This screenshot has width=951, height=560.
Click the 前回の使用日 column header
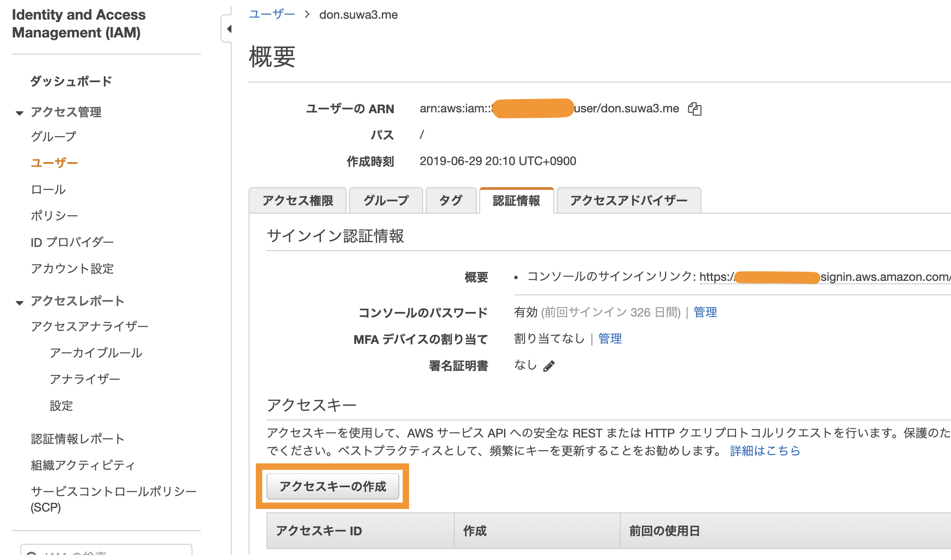[786, 531]
